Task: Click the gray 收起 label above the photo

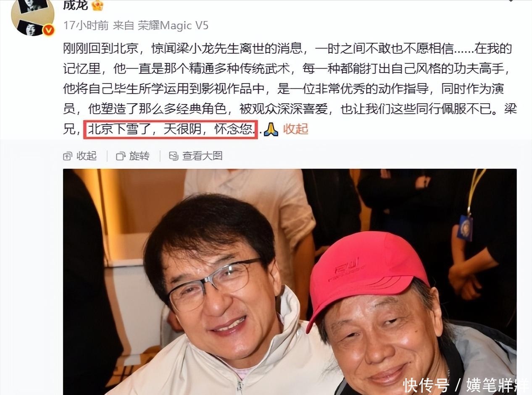Action: pyautogui.click(x=87, y=156)
